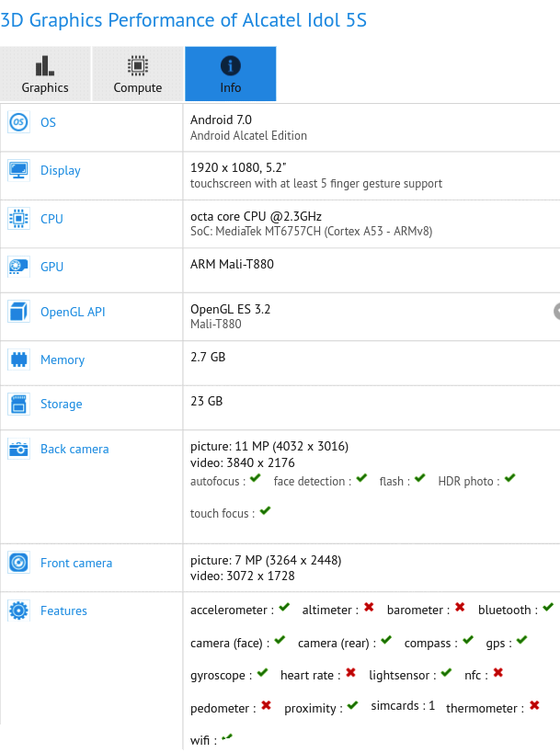Select the text 'video: 3072 x 1728'
The height and width of the screenshot is (753, 560).
(x=243, y=576)
